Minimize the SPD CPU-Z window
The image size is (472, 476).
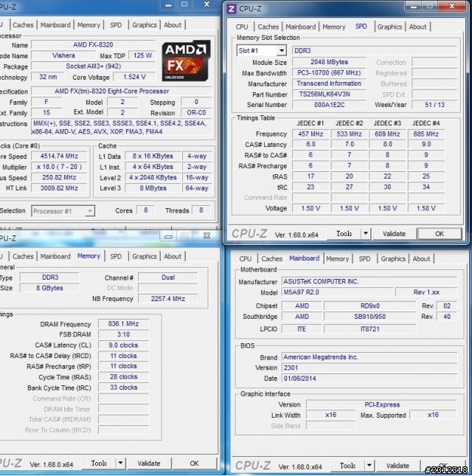[413, 7]
